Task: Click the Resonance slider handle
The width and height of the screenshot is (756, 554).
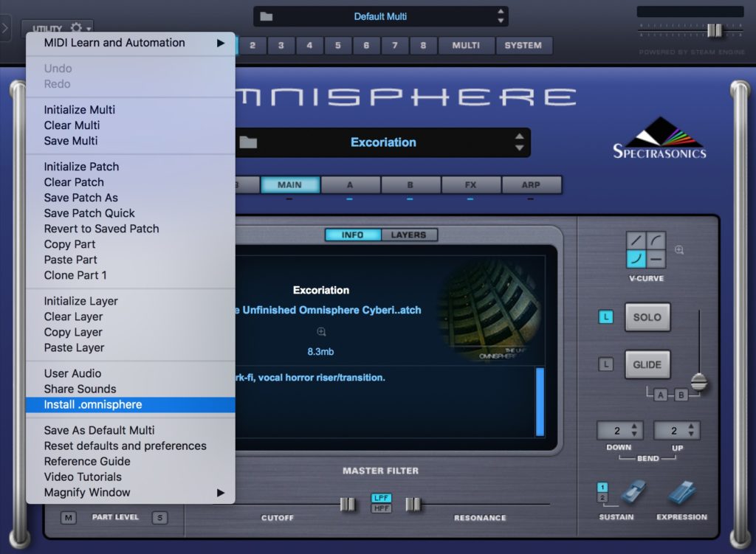Action: coord(413,505)
